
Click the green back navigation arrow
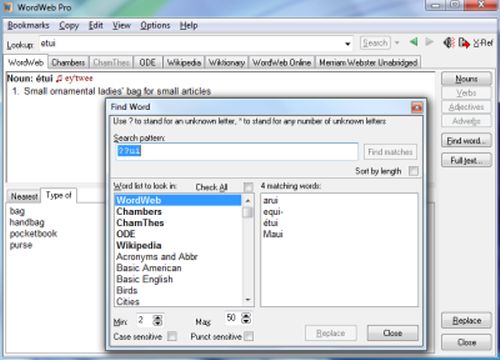(x=414, y=42)
